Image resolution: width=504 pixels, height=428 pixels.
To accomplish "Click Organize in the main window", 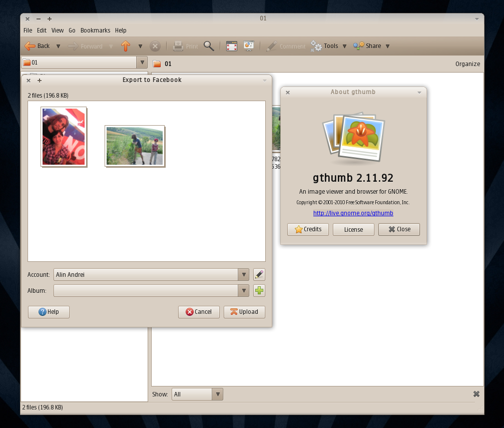I will [467, 64].
